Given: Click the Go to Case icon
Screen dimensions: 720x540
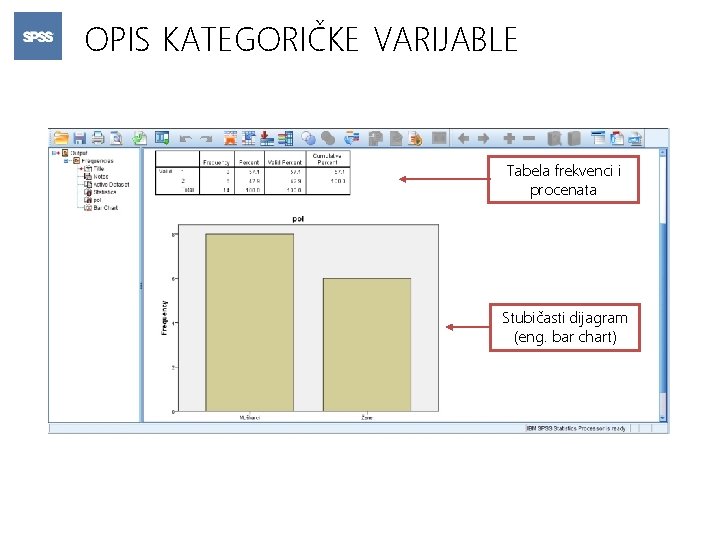Looking at the screenshot, I should (248, 138).
